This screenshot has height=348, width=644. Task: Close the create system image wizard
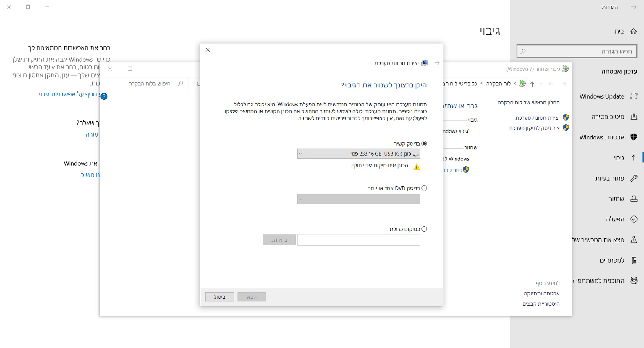coord(207,50)
